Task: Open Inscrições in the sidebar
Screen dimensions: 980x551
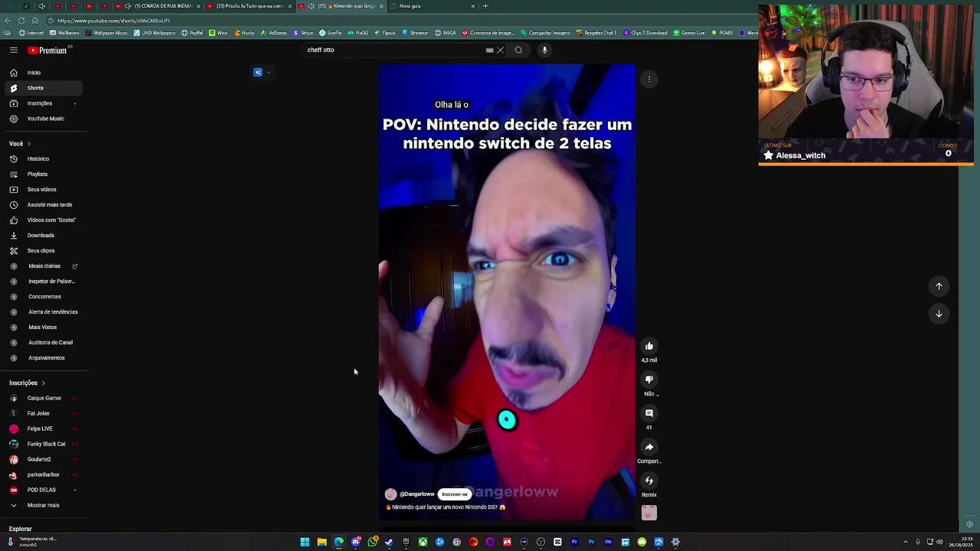Action: 42,103
